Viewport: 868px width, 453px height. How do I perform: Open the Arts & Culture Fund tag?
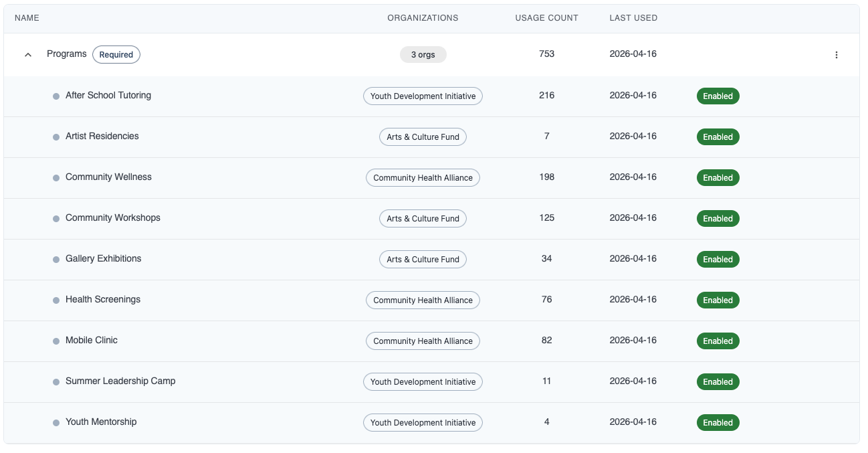pos(423,137)
